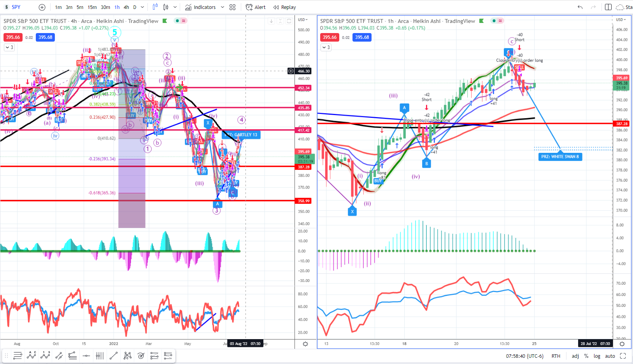
Task: Toggle fullscreen chart mode icon
Action: point(623,356)
